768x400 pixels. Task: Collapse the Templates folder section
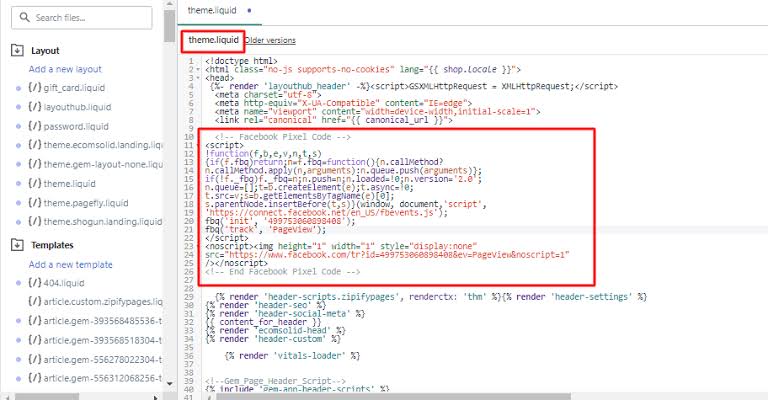(17, 244)
